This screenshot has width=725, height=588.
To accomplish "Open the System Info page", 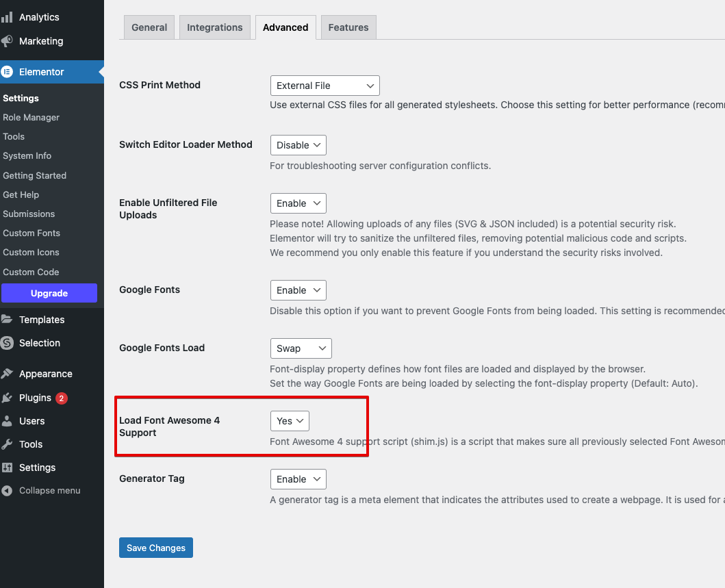I will pos(27,155).
